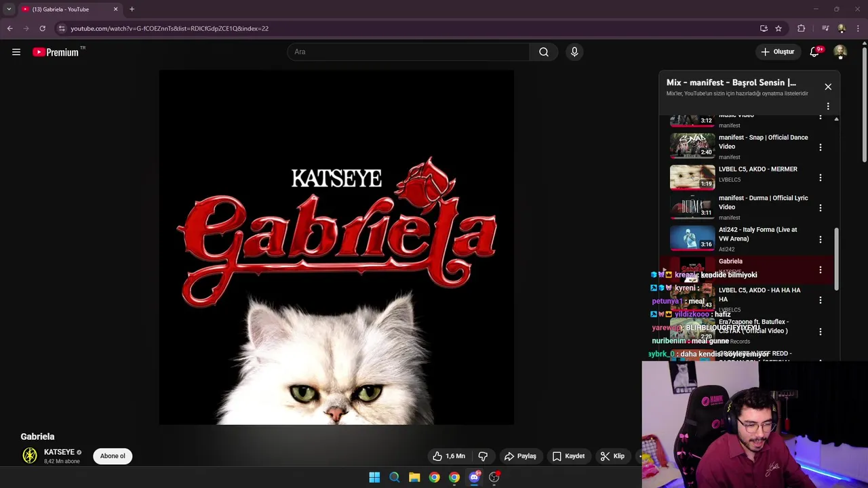Open the tab search dropdown arrow
The width and height of the screenshot is (868, 488).
tap(9, 9)
